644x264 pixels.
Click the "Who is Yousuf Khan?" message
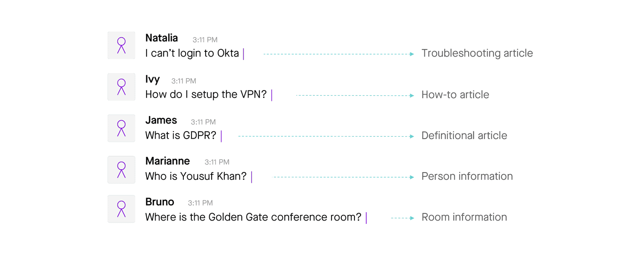point(196,177)
